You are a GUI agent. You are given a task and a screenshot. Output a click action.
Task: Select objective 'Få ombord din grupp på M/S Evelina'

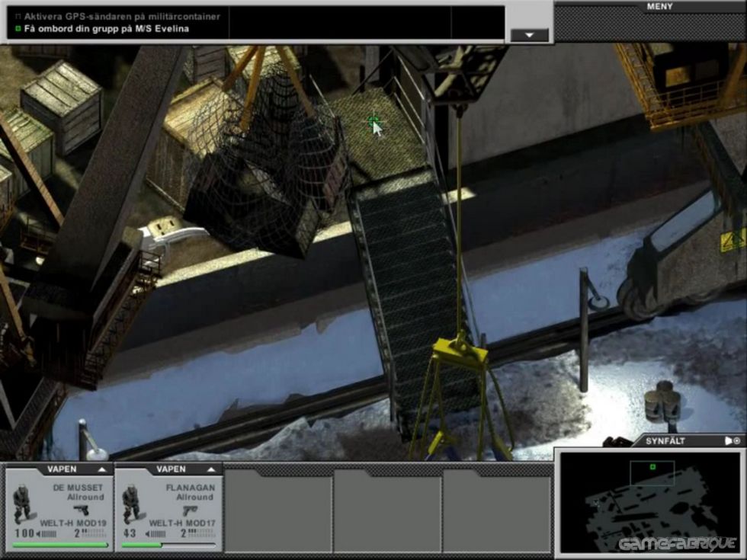tap(106, 29)
